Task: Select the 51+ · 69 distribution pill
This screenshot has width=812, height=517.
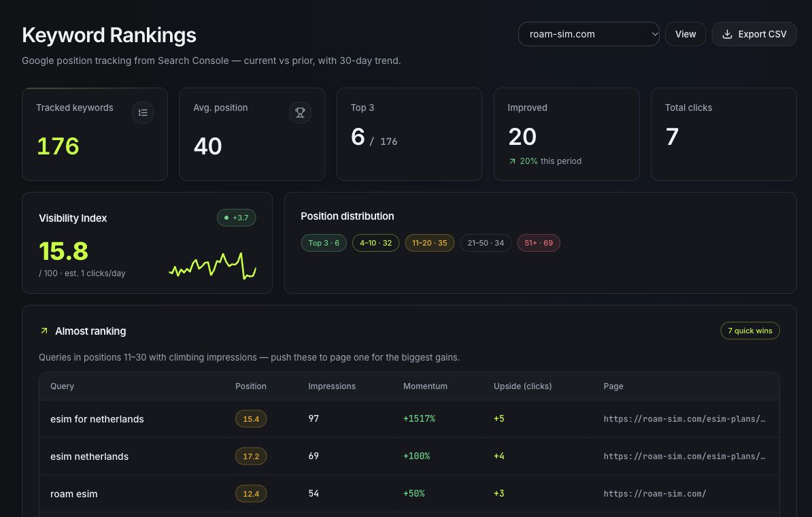Action: pos(539,243)
